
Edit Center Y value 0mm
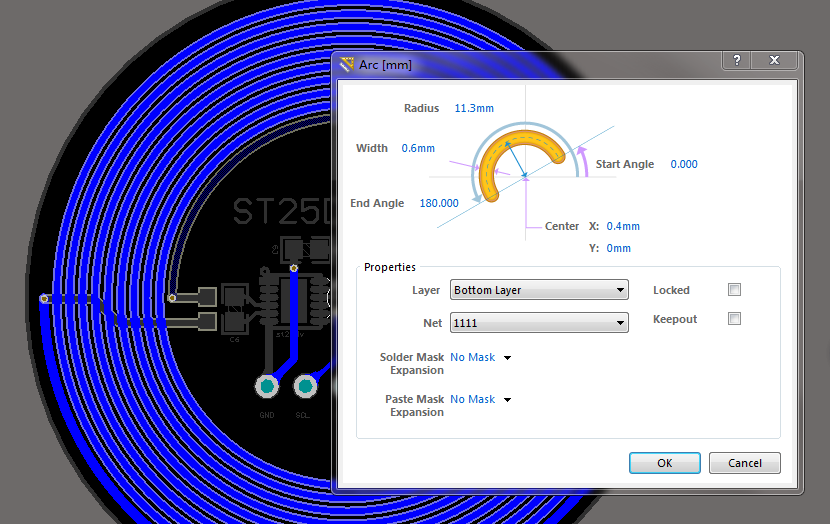click(x=618, y=248)
